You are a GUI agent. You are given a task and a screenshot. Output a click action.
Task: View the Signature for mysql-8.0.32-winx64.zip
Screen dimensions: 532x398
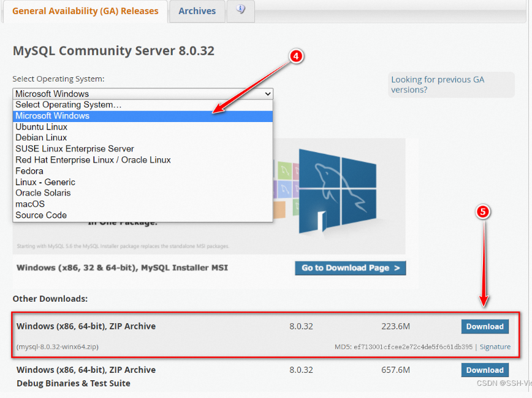click(x=495, y=346)
